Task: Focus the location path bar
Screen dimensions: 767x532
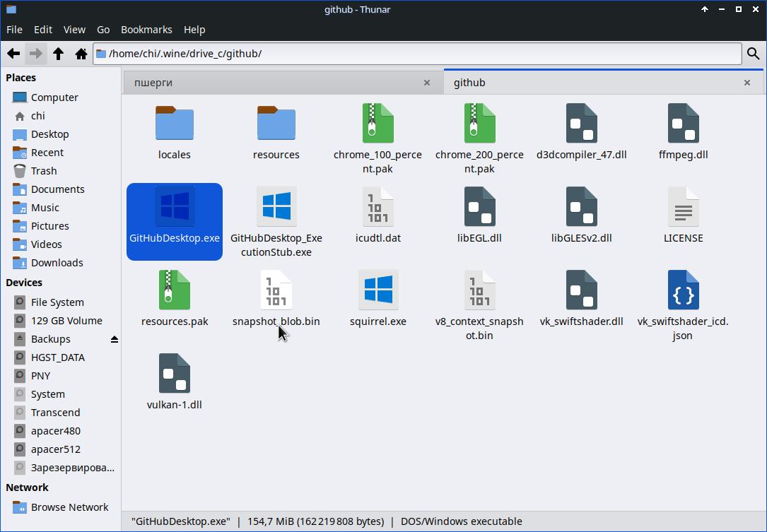Action: pos(417,54)
